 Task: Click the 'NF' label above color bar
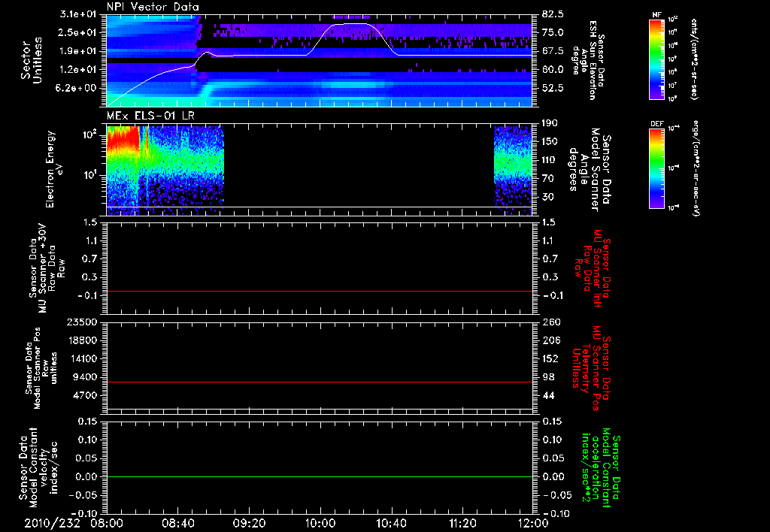(x=656, y=15)
